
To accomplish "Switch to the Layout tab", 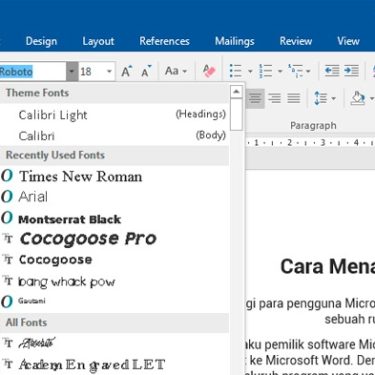I will [98, 41].
